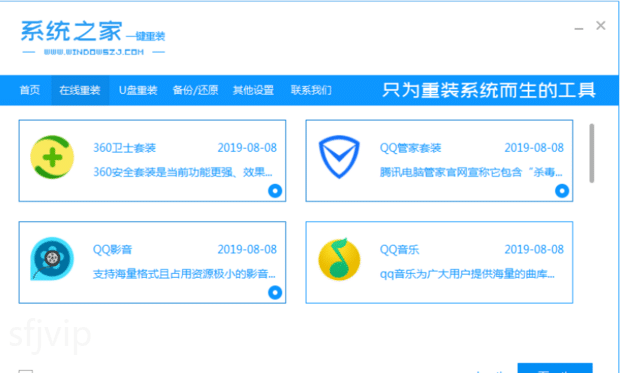
Task: Close the 系统之家 window
Action: [x=601, y=26]
